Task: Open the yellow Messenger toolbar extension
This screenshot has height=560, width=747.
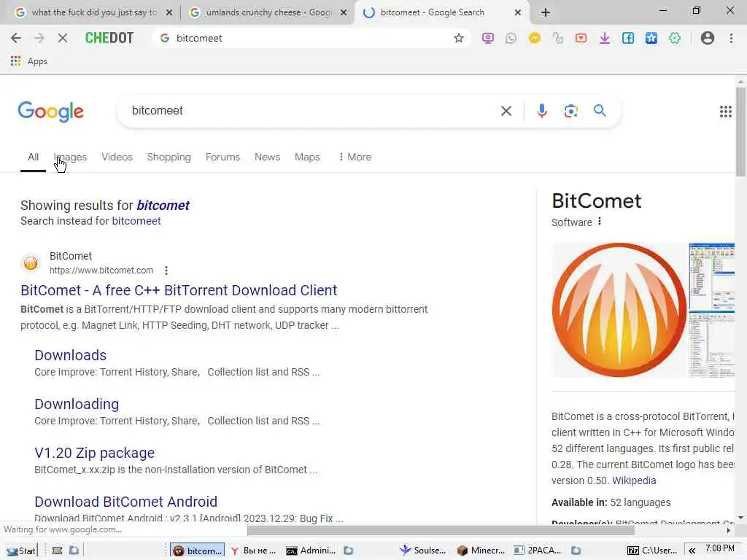Action: (x=535, y=38)
